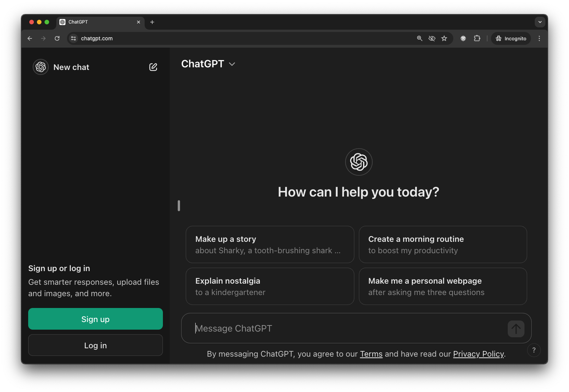Close the ChatGPT browser tab
The height and width of the screenshot is (392, 569).
point(139,22)
